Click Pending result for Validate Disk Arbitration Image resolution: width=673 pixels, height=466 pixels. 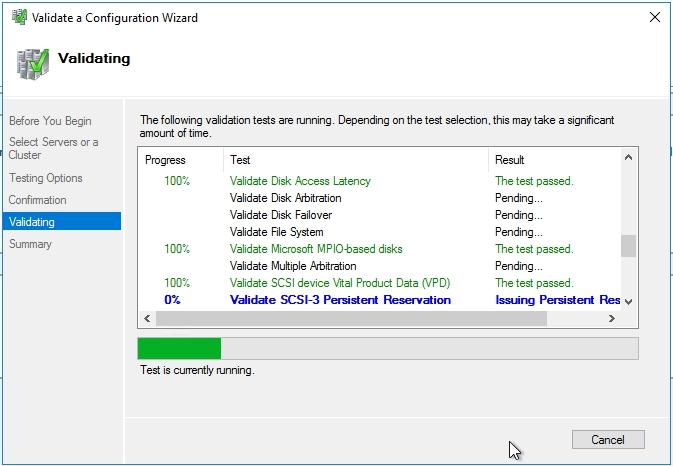click(x=518, y=198)
